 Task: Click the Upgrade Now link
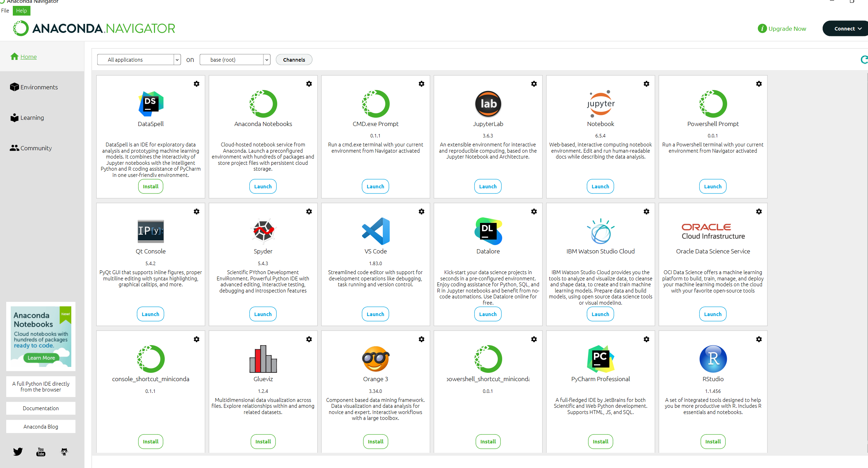pyautogui.click(x=787, y=29)
